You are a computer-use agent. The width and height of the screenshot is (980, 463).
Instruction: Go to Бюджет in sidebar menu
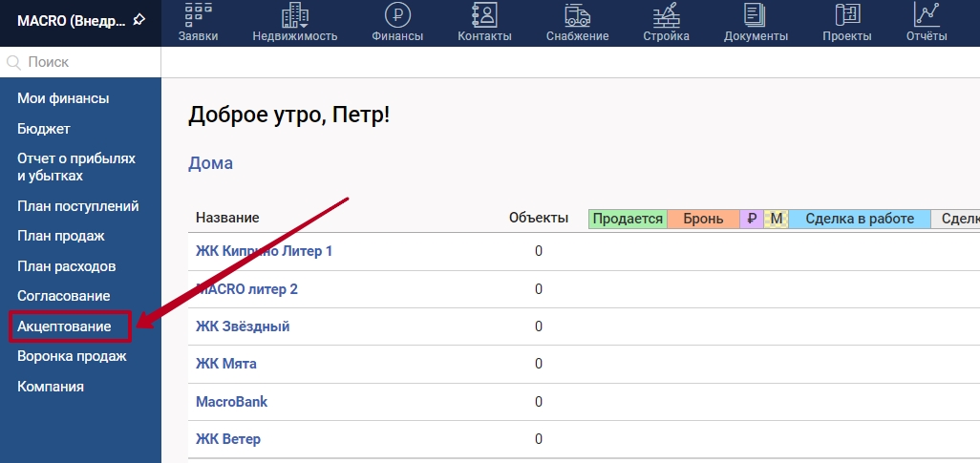click(44, 129)
